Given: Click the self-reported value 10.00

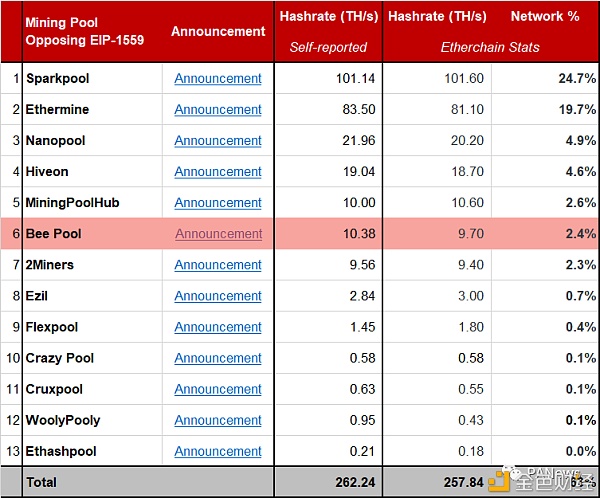Looking at the screenshot, I should pyautogui.click(x=359, y=202).
